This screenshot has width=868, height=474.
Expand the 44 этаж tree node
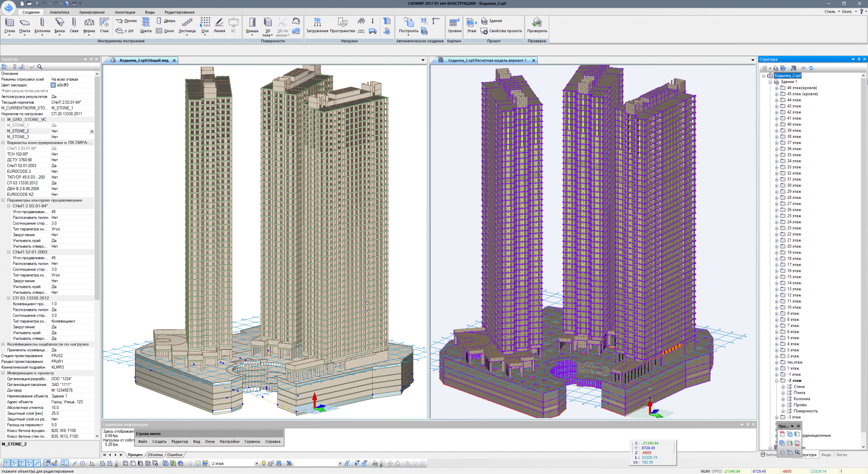[777, 100]
